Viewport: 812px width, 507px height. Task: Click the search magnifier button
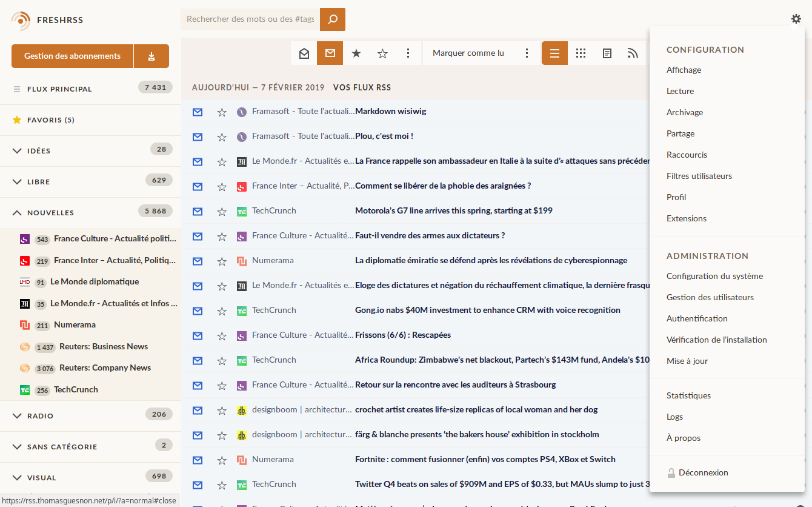332,19
